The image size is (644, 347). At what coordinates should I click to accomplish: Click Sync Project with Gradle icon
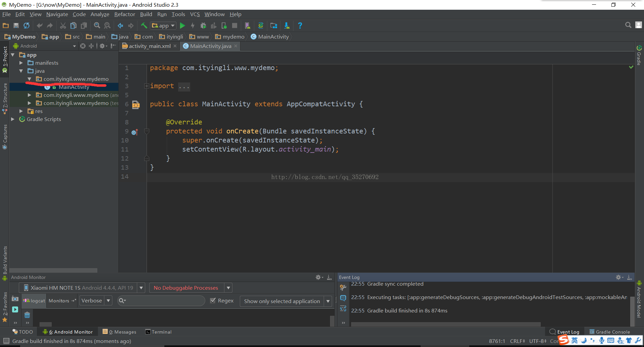pos(261,25)
